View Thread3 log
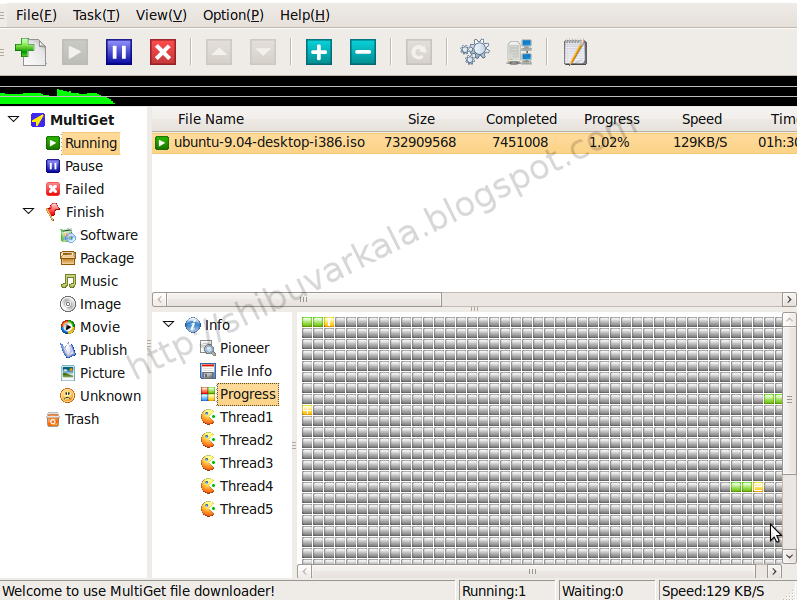Image resolution: width=800 pixels, height=600 pixels. click(246, 463)
